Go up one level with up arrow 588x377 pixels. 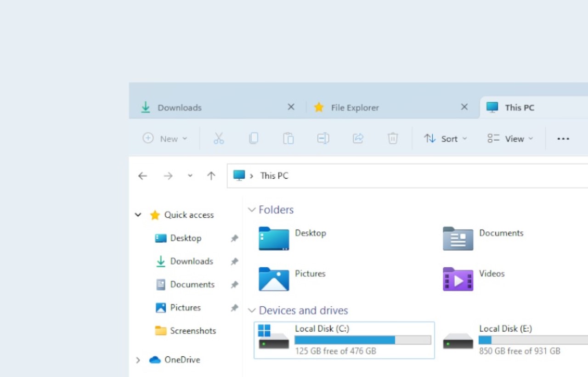(211, 176)
